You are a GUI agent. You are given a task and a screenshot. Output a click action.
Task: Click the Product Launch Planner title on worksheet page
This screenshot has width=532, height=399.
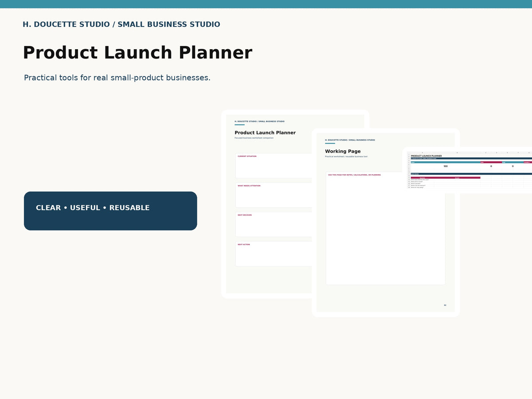265,133
